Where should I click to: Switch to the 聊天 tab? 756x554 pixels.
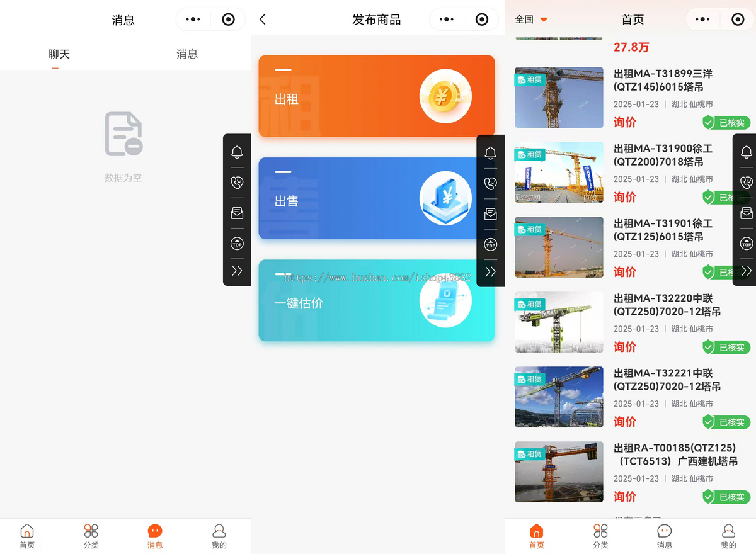tap(59, 54)
